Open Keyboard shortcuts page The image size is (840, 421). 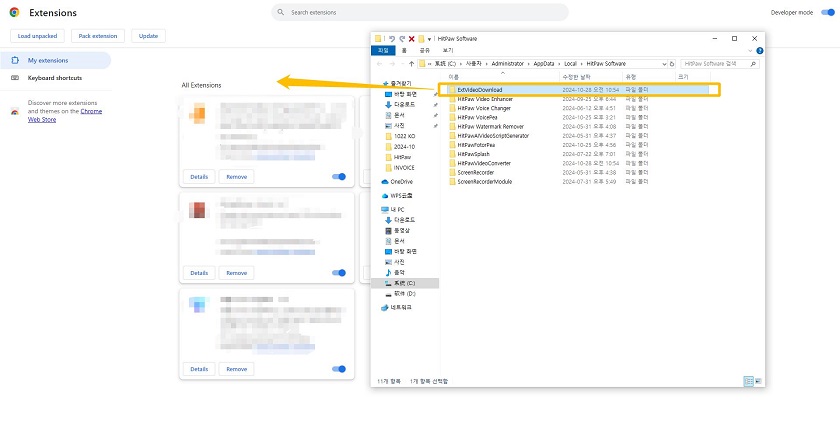coord(55,78)
